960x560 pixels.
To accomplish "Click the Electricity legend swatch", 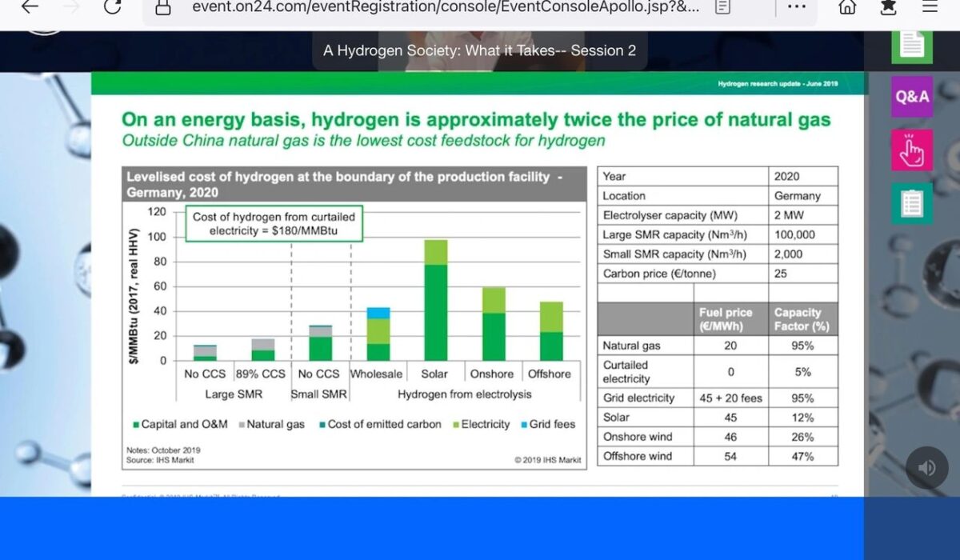I will coord(456,425).
